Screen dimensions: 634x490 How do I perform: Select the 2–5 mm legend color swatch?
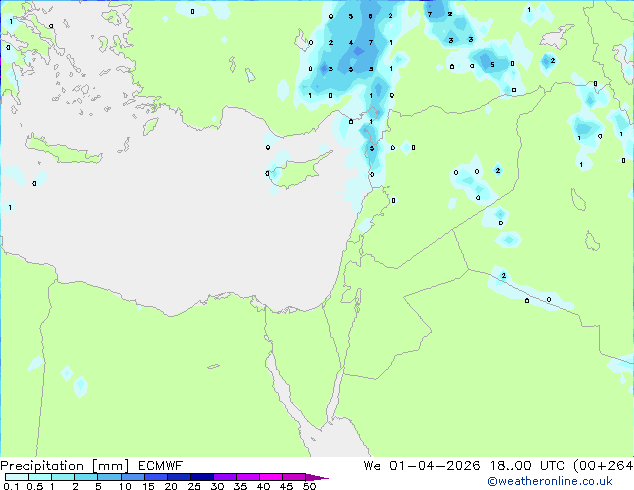pyautogui.click(x=86, y=477)
